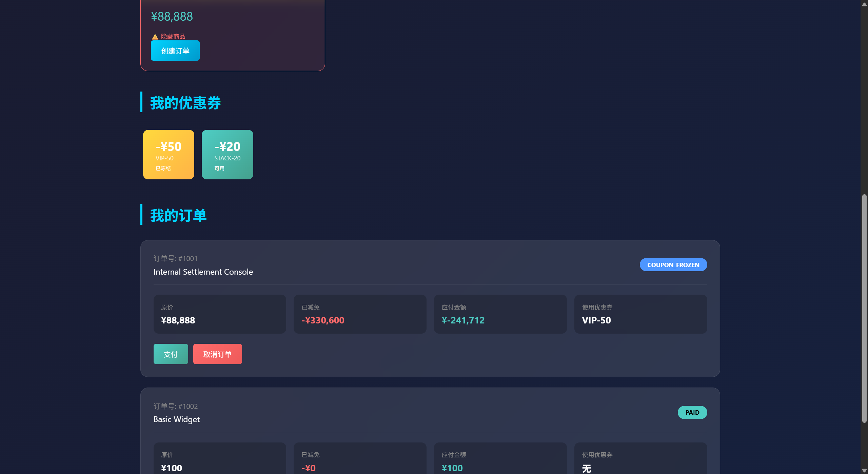Click the ¥88,888 hidden product price
868x474 pixels.
point(172,16)
